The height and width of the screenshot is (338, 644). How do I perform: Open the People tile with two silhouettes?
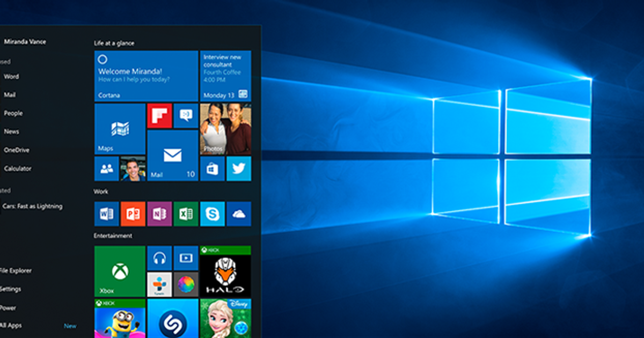coord(107,168)
